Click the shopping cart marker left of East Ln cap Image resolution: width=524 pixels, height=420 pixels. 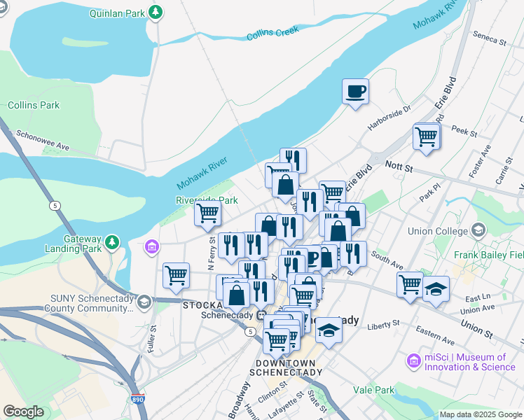410,285
